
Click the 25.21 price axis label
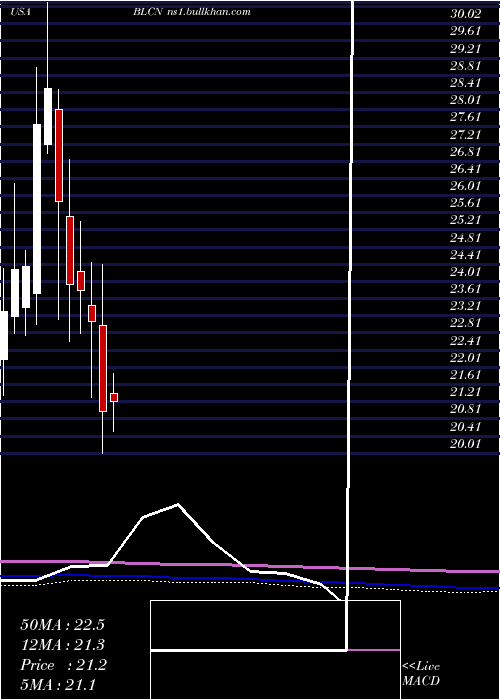click(466, 220)
